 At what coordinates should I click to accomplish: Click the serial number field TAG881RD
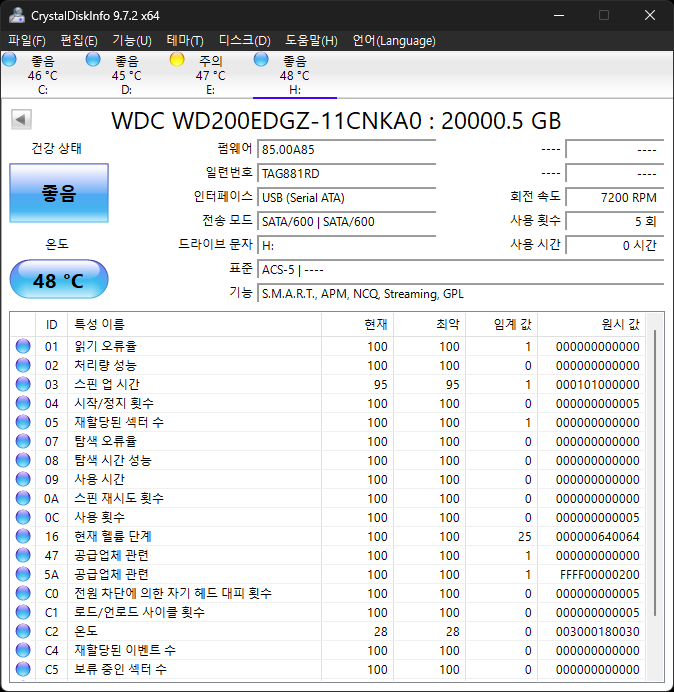coord(346,173)
